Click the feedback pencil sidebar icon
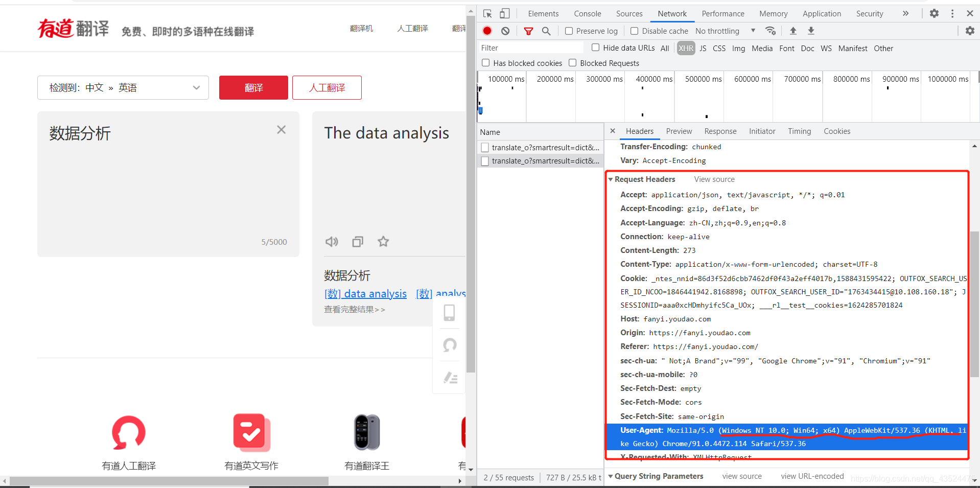 (x=450, y=378)
